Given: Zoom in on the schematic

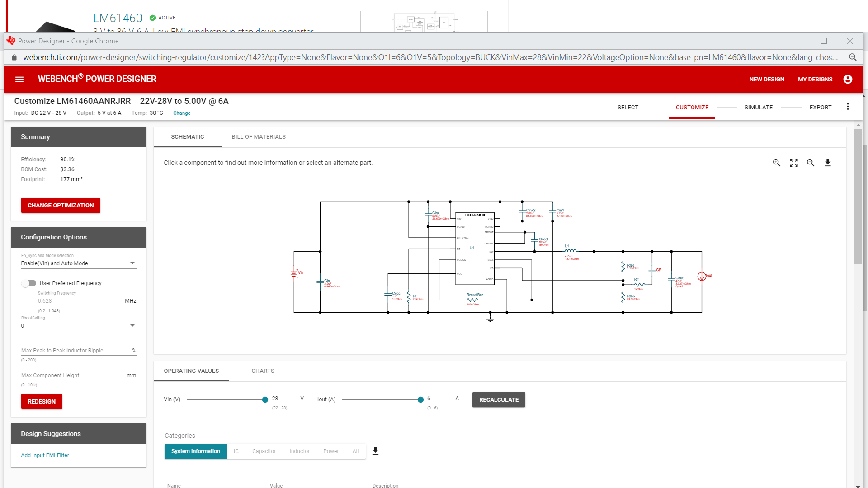Looking at the screenshot, I should coord(777,163).
